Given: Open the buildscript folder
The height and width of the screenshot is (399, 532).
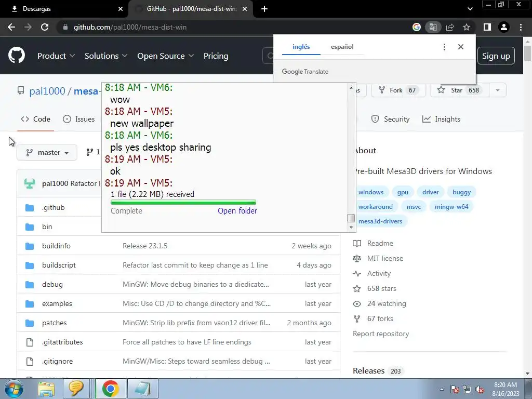Looking at the screenshot, I should tap(59, 265).
